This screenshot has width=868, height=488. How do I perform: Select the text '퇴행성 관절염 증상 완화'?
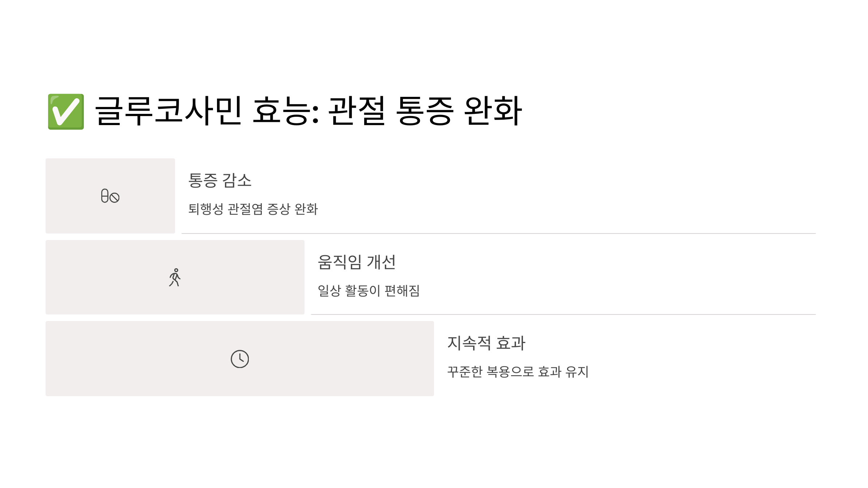(253, 209)
